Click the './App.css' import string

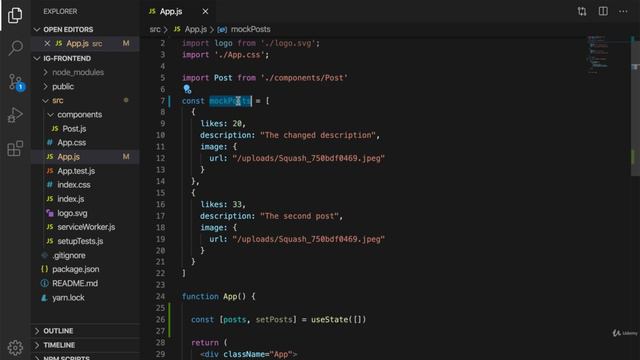pyautogui.click(x=240, y=55)
